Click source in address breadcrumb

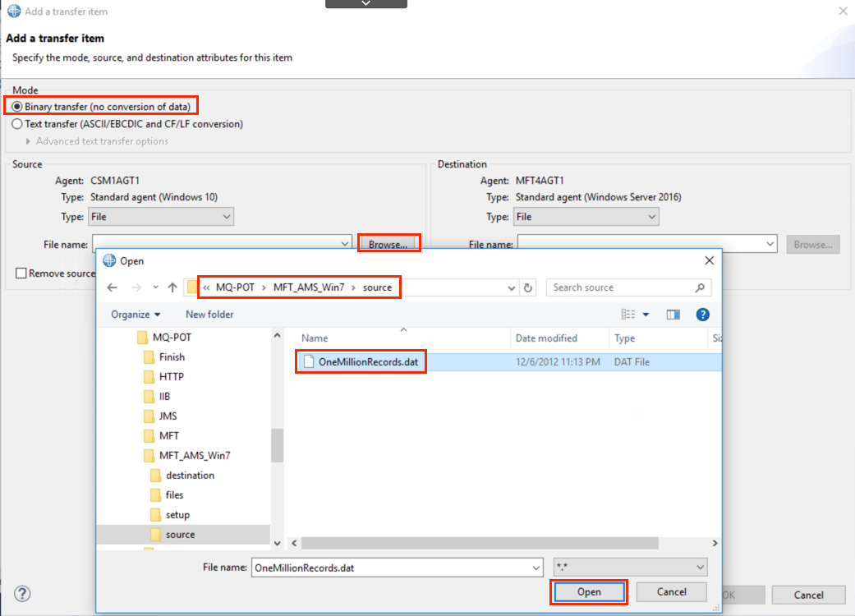(377, 287)
